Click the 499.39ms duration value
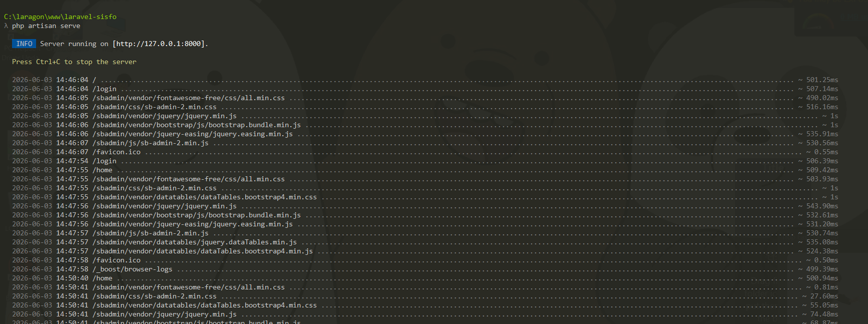Viewport: 868px width, 324px height. click(822, 269)
